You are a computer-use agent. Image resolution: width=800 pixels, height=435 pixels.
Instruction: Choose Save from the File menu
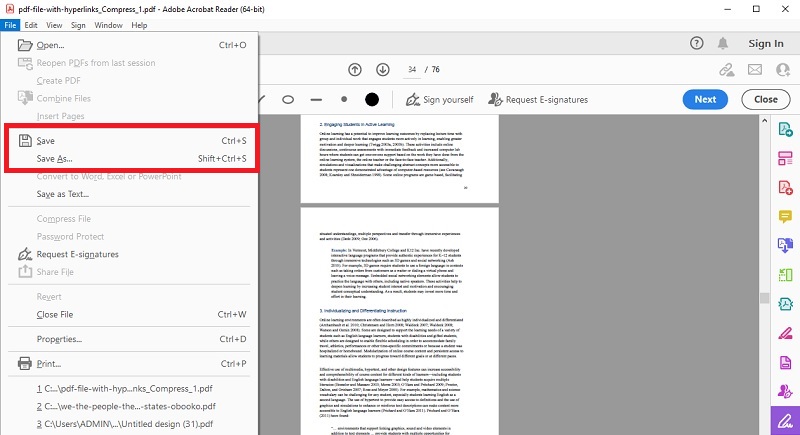[x=129, y=141]
